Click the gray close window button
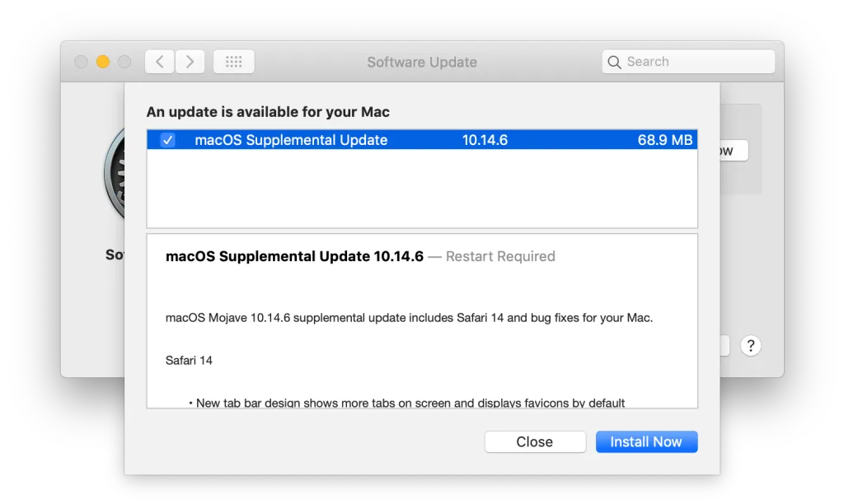Viewport: 844px width, 504px height. [81, 62]
